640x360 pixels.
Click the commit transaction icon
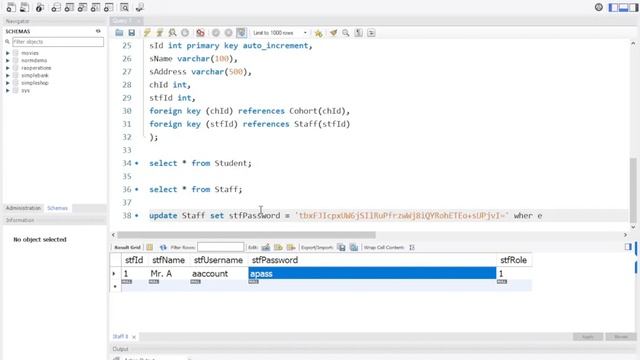point(216,33)
